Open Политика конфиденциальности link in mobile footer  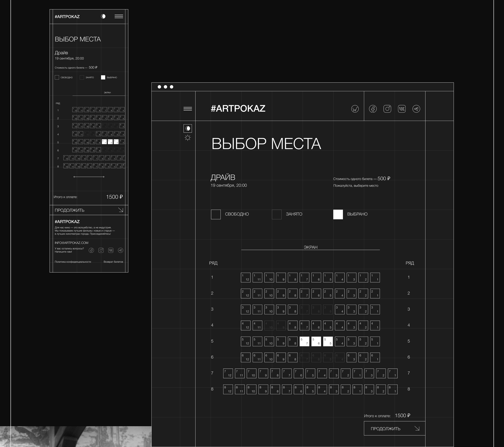click(x=73, y=262)
